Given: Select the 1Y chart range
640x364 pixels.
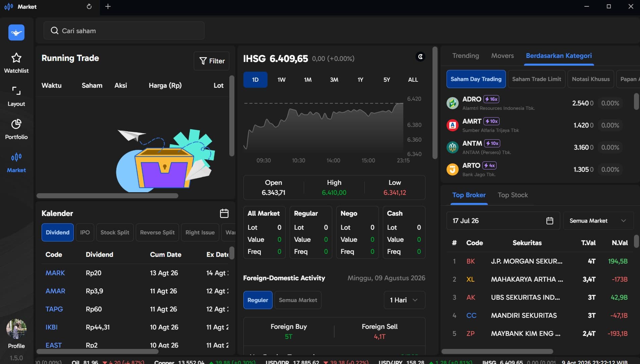Looking at the screenshot, I should coord(360,80).
